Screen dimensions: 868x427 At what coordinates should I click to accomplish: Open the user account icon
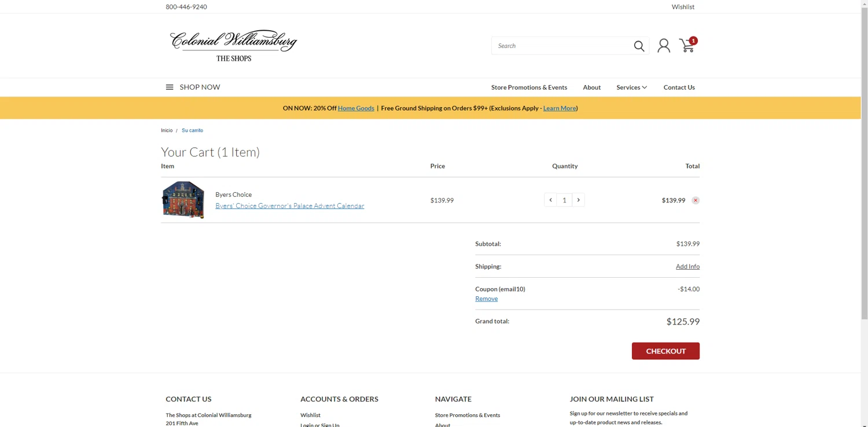point(664,46)
